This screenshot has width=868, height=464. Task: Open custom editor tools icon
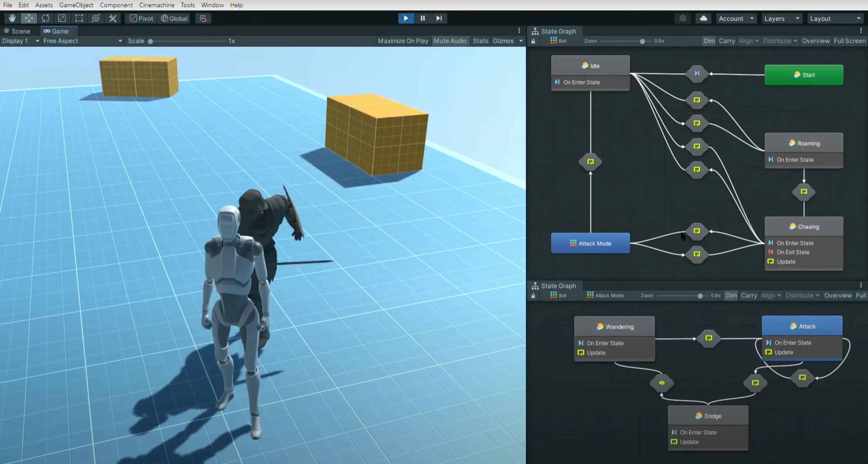click(x=113, y=18)
